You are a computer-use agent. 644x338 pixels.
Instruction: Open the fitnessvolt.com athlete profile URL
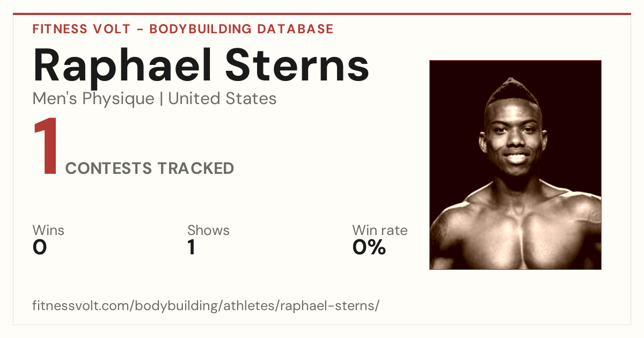click(206, 306)
